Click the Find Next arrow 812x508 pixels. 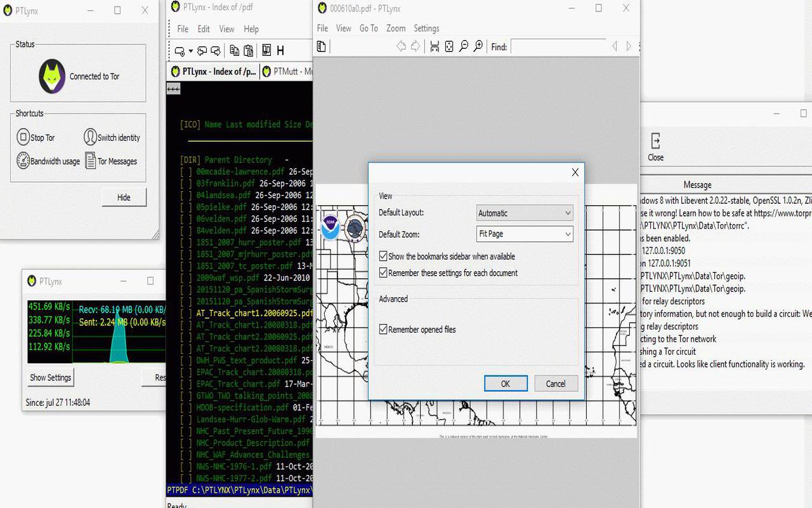(629, 46)
